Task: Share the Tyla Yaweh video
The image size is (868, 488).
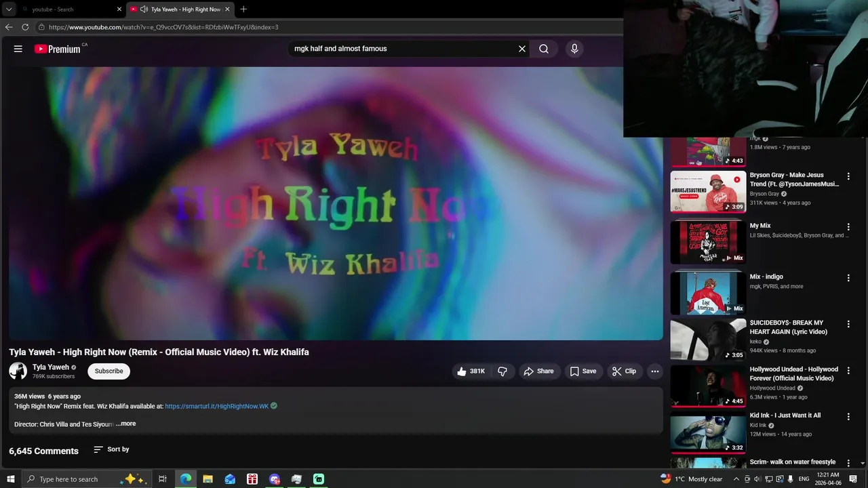Action: (538, 371)
